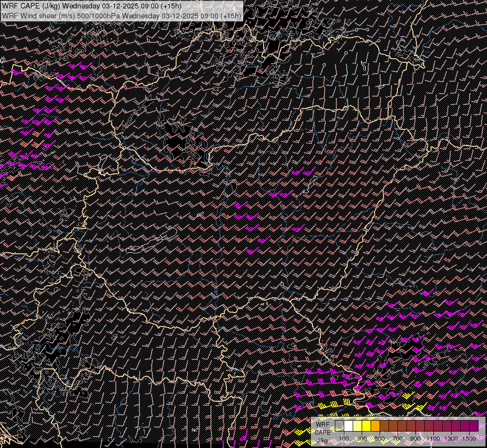Click the first brown swatch after orange

[384, 426]
